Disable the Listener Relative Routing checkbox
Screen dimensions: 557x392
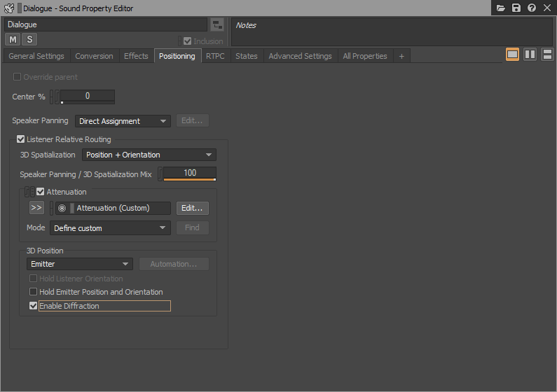(21, 139)
